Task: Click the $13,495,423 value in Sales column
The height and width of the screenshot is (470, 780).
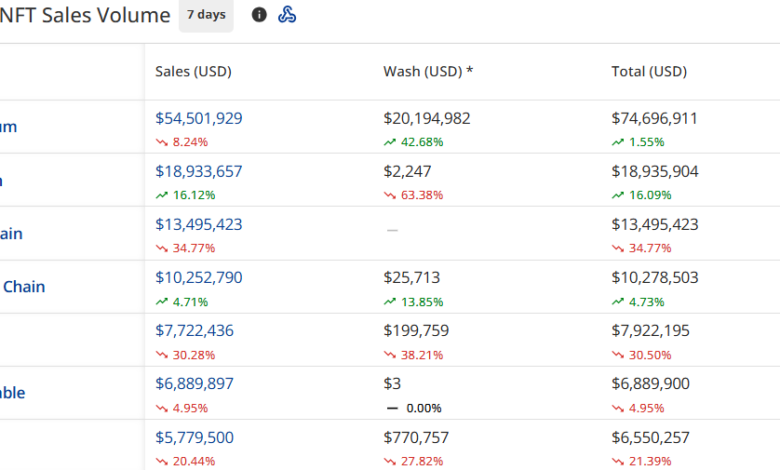Action: pos(198,224)
